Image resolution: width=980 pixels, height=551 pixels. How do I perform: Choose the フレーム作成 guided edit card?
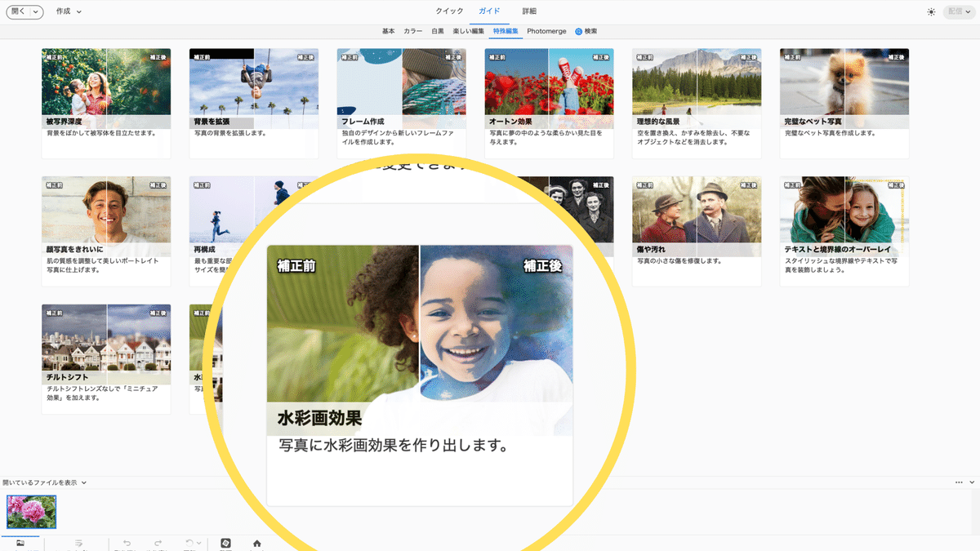pyautogui.click(x=402, y=103)
